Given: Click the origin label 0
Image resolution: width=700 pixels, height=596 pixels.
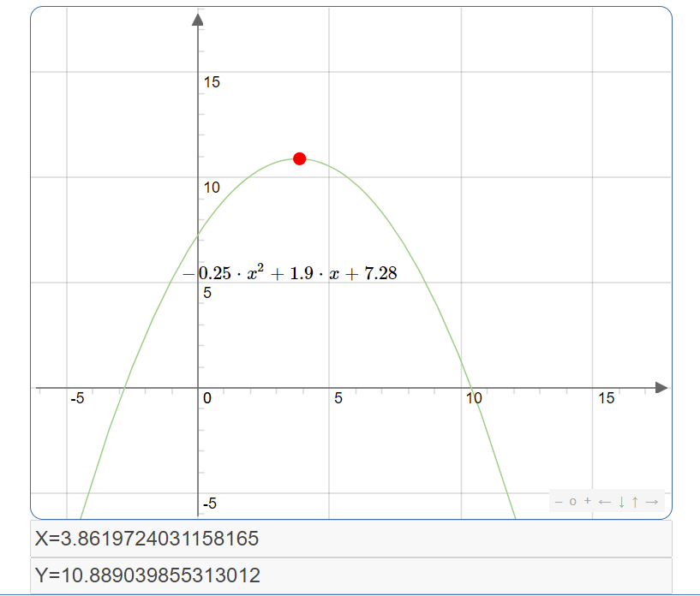Looking at the screenshot, I should 207,398.
